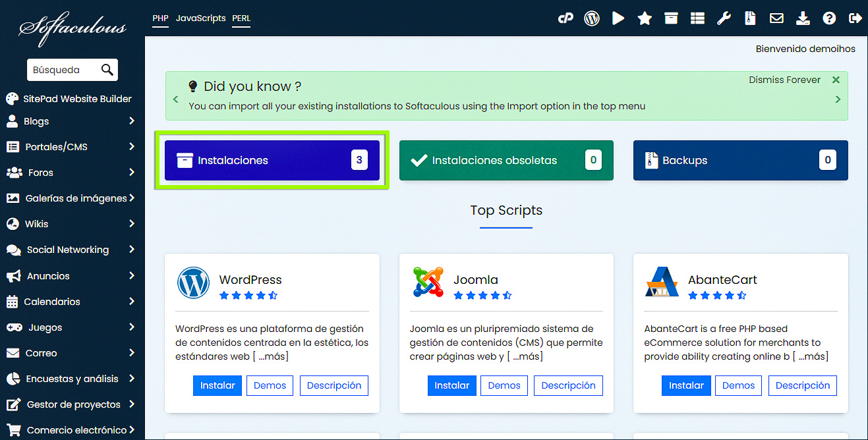868x440 pixels.
Task: Switch to the JavaScripts tab
Action: click(200, 18)
